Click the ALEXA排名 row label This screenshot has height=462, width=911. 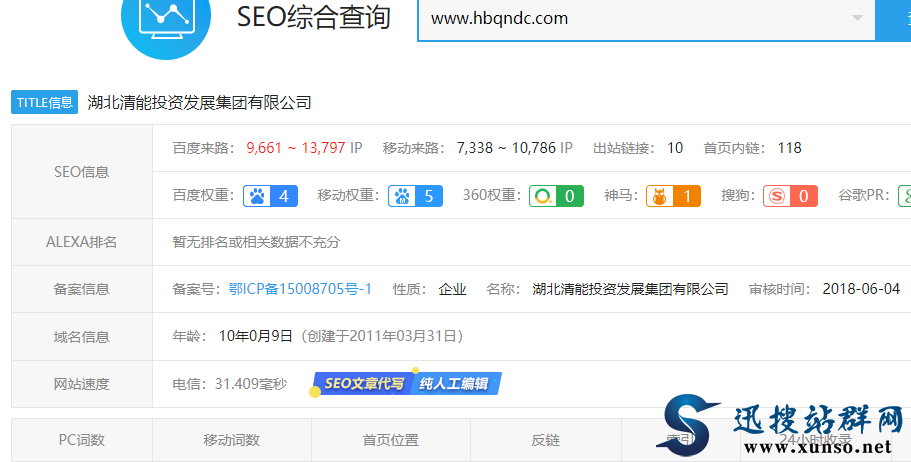82,242
